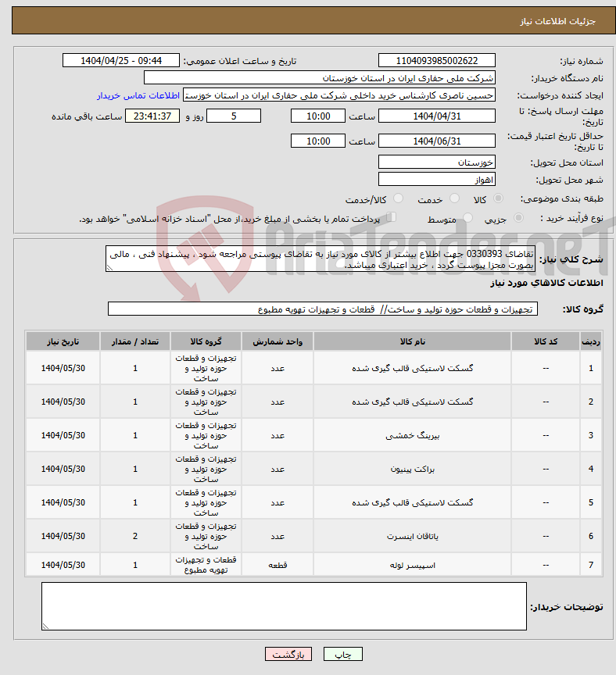The width and height of the screenshot is (616, 675).
Task: Click the اطلاعات کالاهای مورد نیاز heading
Action: [x=546, y=283]
